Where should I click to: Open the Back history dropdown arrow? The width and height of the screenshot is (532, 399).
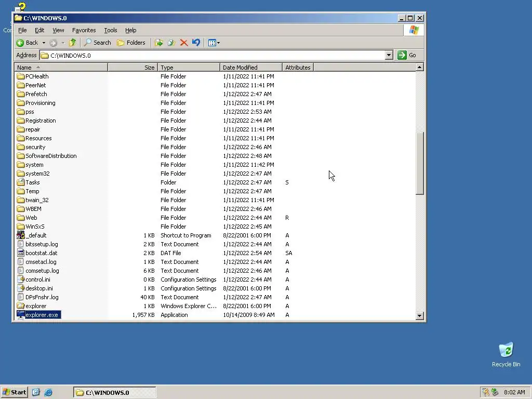pos(44,43)
